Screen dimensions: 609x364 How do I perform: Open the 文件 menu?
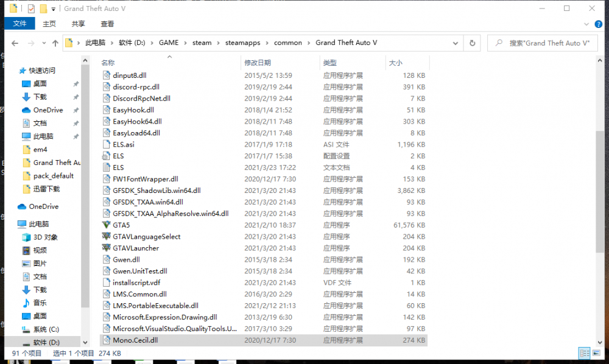click(19, 24)
